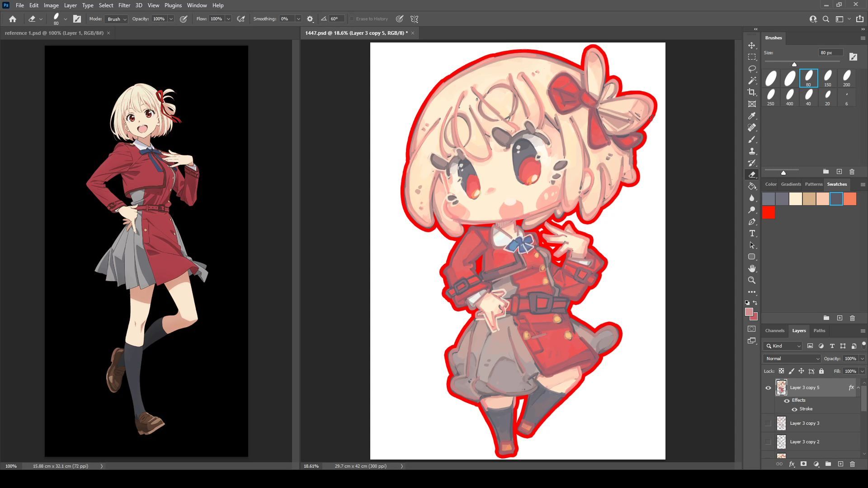Open the Opacity dropdown in options bar

pos(171,19)
